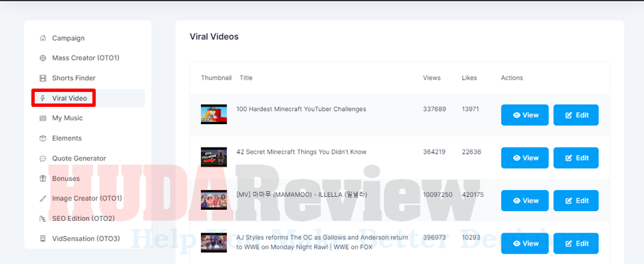
Task: Click the My Music icon
Action: (x=43, y=118)
